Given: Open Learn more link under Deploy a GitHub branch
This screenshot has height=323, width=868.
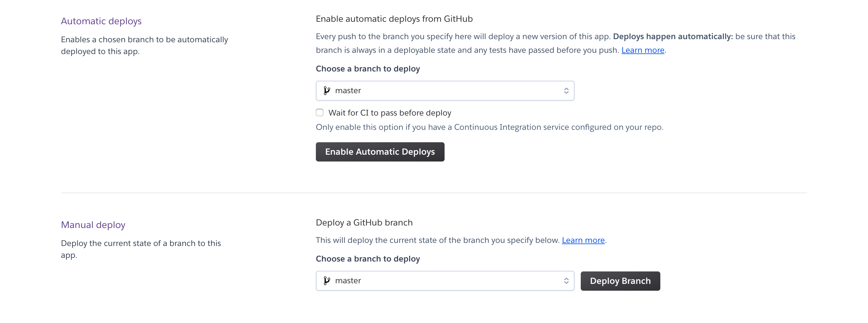Looking at the screenshot, I should coord(583,240).
